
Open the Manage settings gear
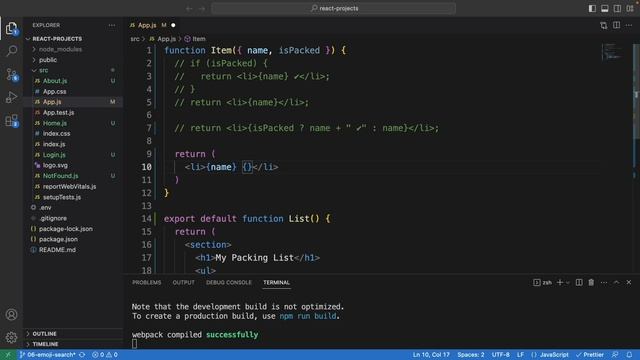(x=11, y=337)
